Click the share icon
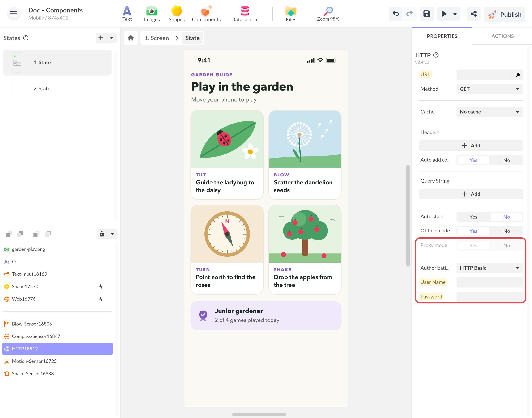 (473, 14)
